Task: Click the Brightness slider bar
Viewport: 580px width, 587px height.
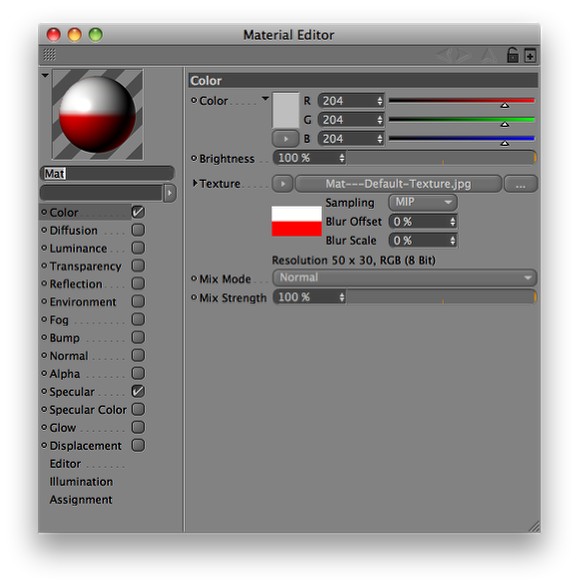Action: click(441, 158)
